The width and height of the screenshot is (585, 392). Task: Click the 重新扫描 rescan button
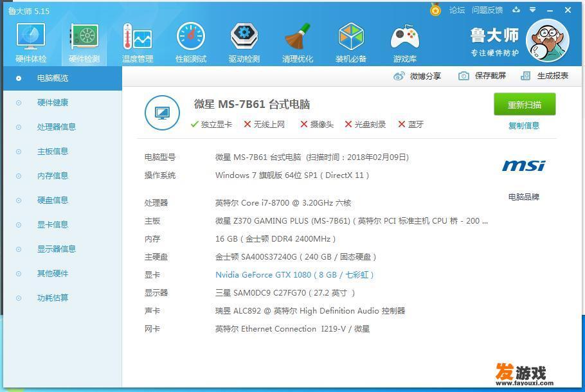[525, 105]
